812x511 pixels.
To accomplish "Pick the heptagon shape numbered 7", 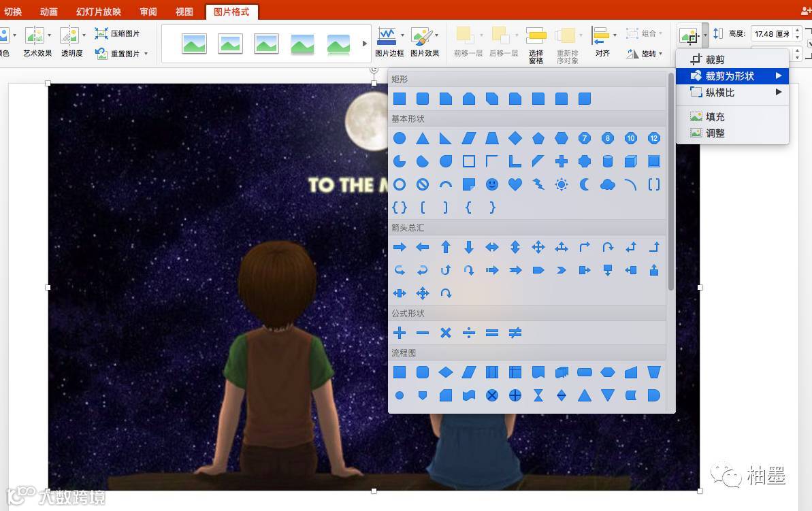I will click(585, 138).
